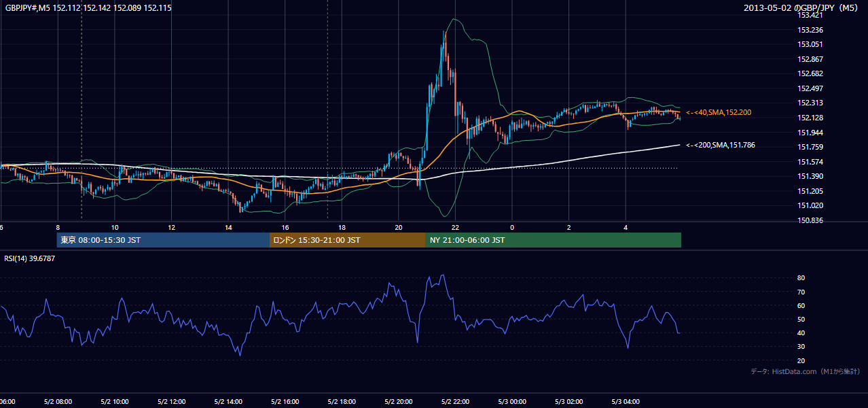The width and height of the screenshot is (868, 408).
Task: Click the 200 SMA 151.786 label
Action: pos(720,145)
